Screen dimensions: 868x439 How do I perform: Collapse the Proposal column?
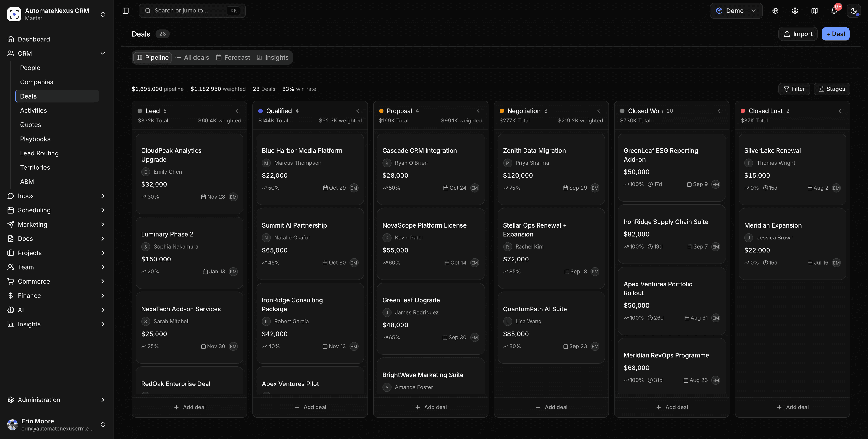(478, 111)
